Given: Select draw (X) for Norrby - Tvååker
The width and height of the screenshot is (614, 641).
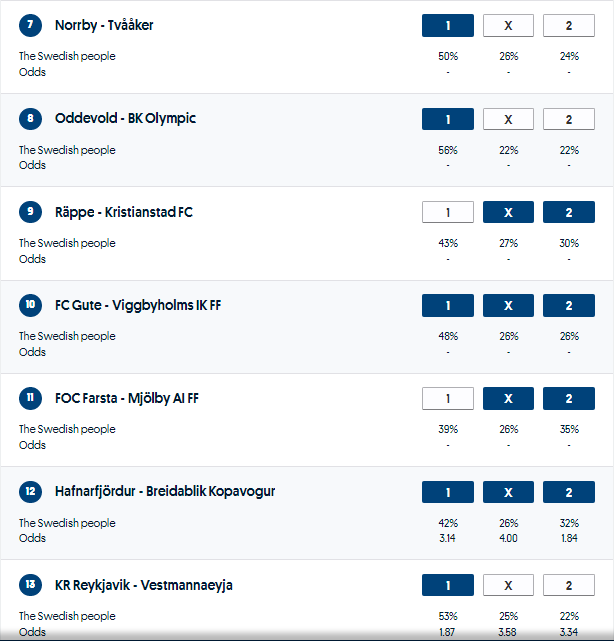Looking at the screenshot, I should 508,26.
